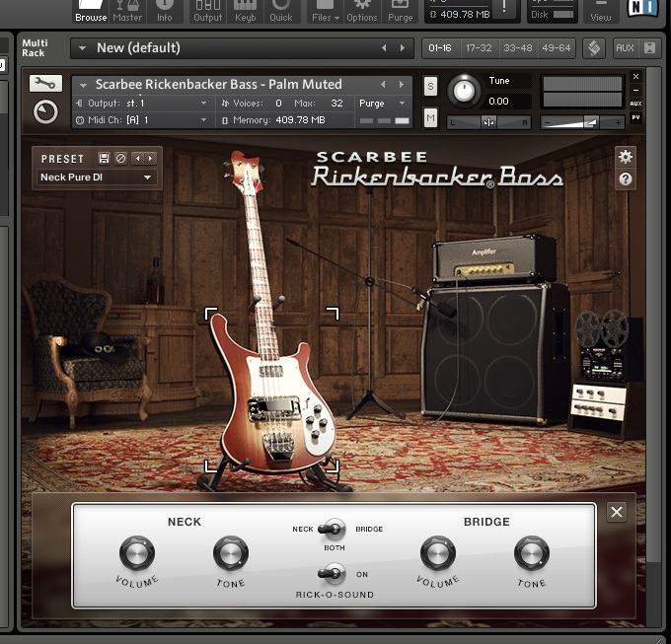Show the Info pane from the toolbar
Screen dimensions: 671x644
pos(165,12)
